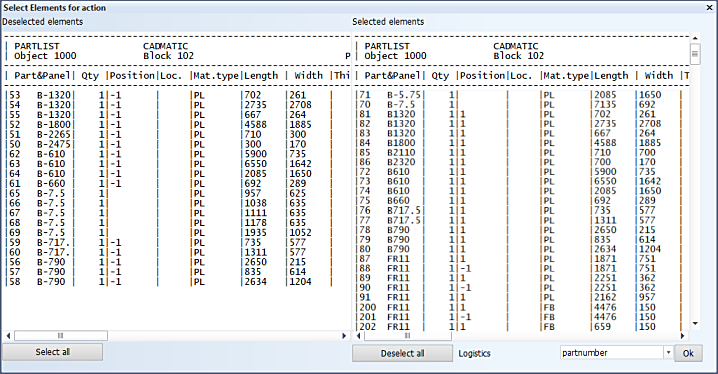Select deselected row 56 B-790
718x374 pixels.
(177, 262)
